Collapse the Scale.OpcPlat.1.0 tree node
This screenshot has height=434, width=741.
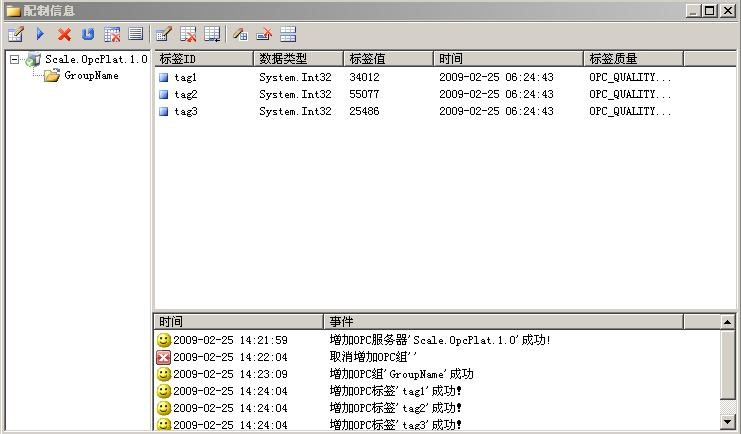pos(14,60)
